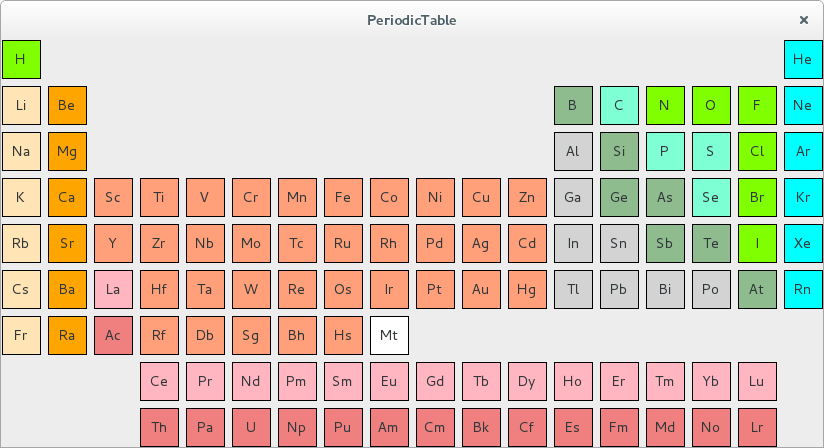Click the Iron (Fe) element button
This screenshot has width=824, height=448.
[343, 197]
